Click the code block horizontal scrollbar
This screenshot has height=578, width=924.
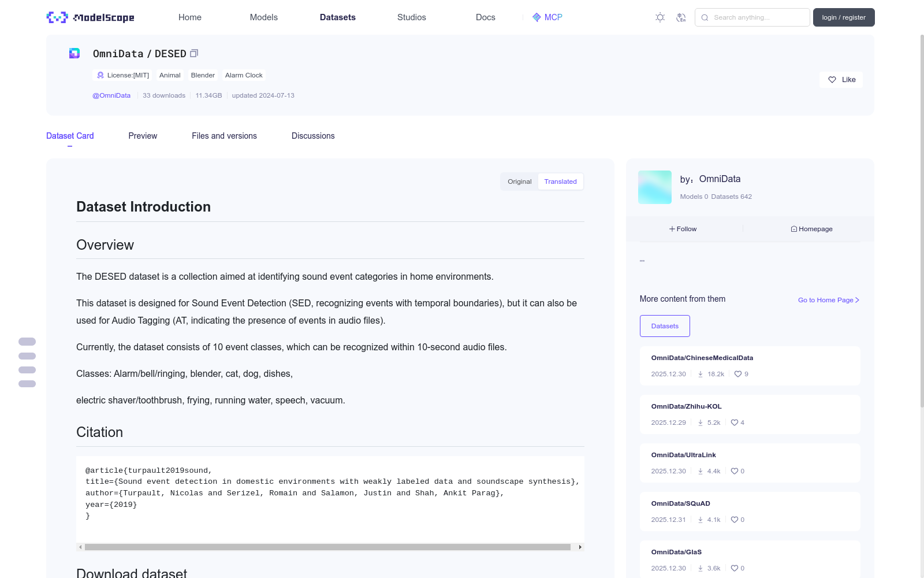point(327,547)
